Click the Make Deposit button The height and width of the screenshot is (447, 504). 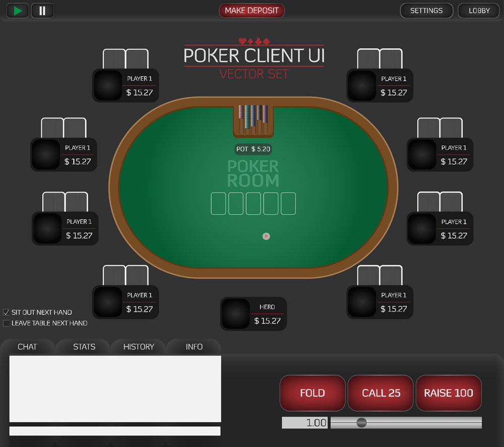[x=251, y=11]
